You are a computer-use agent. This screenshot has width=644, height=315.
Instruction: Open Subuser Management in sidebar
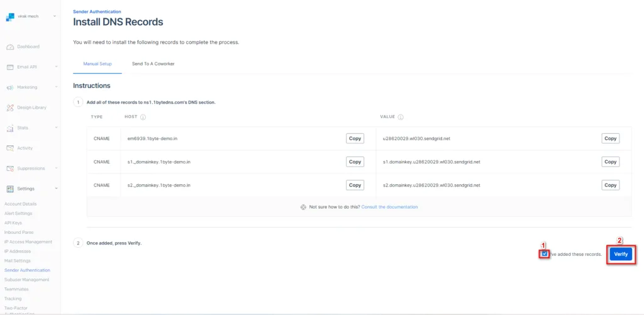point(26,280)
